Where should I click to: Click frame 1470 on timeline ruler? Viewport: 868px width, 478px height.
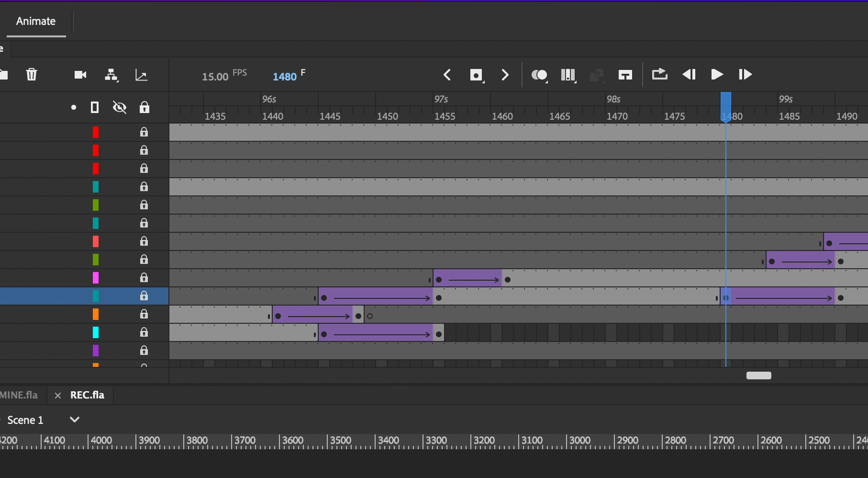pos(617,116)
